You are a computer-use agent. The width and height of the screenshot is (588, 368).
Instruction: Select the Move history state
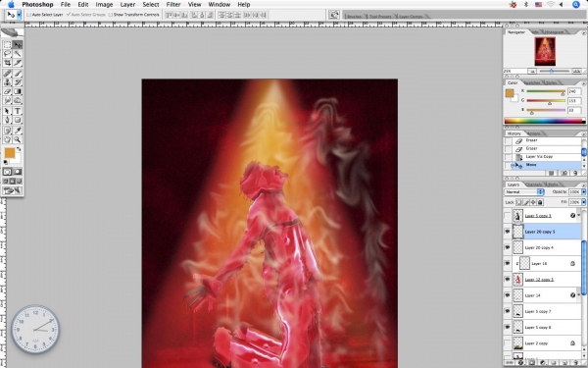pos(546,165)
